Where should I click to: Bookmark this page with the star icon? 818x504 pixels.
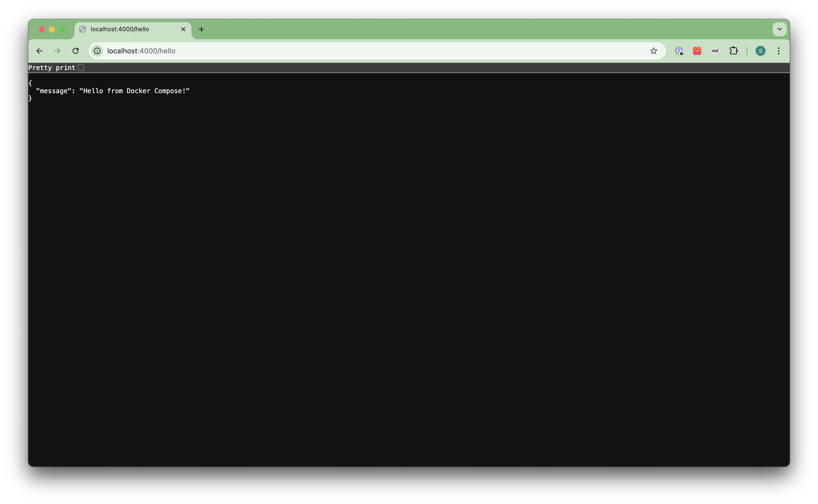pos(654,51)
